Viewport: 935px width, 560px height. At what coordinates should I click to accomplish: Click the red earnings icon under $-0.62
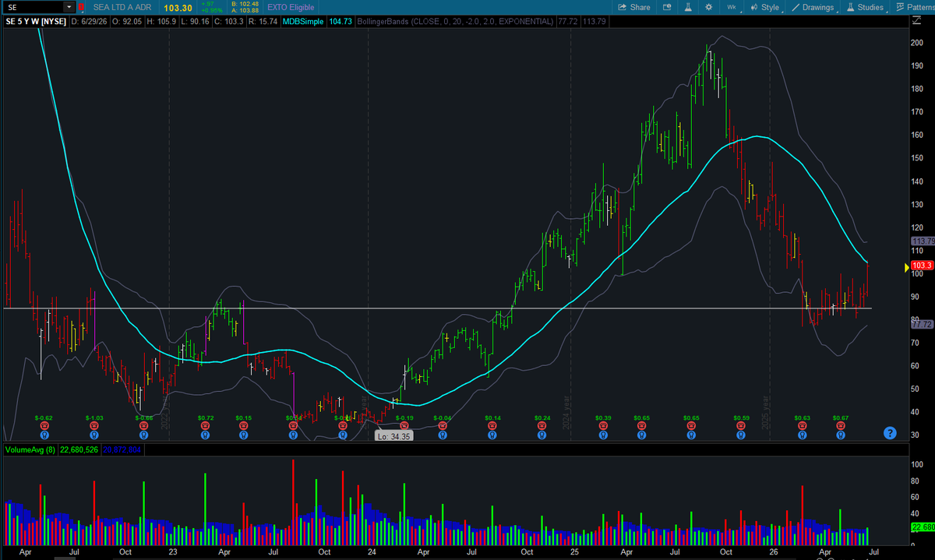(x=44, y=427)
